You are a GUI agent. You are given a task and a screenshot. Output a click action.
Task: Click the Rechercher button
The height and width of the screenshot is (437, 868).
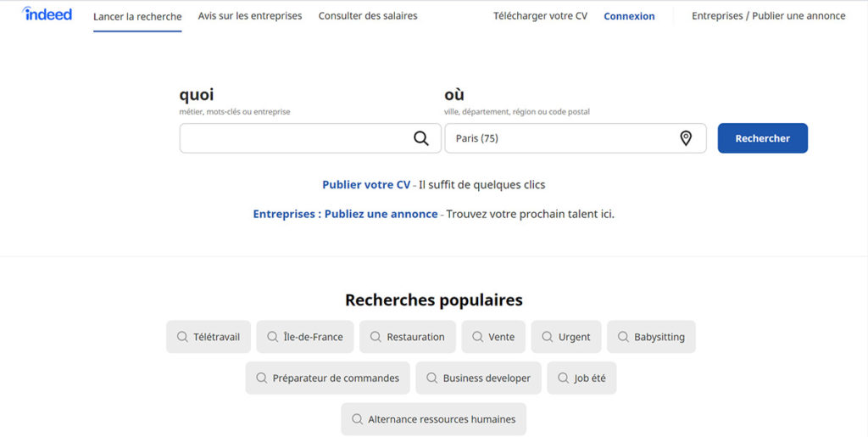pos(763,138)
